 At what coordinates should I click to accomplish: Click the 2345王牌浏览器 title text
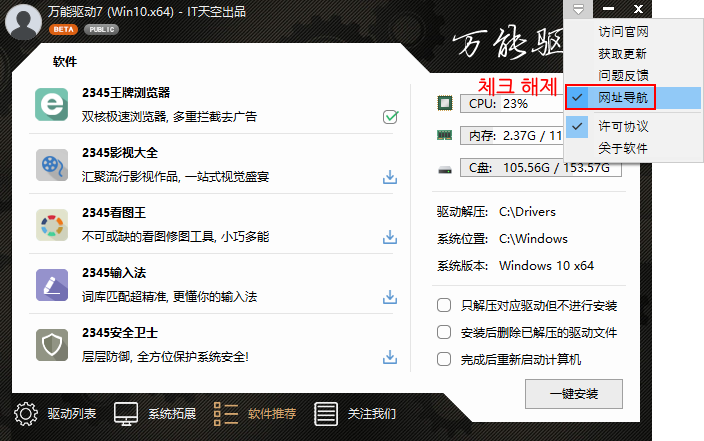126,93
